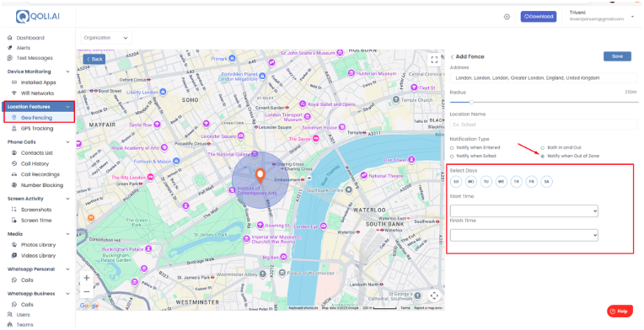Toggle the SU day selector
The height and width of the screenshot is (330, 644).
pos(456,182)
